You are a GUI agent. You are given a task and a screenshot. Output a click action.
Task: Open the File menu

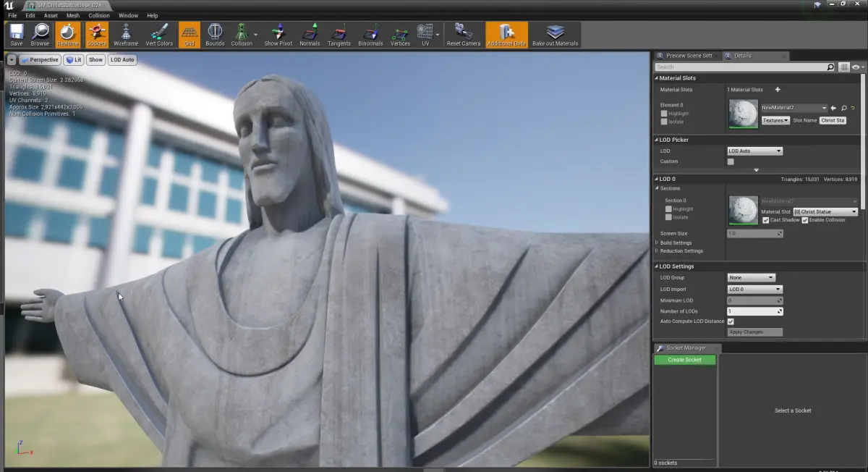(x=12, y=15)
